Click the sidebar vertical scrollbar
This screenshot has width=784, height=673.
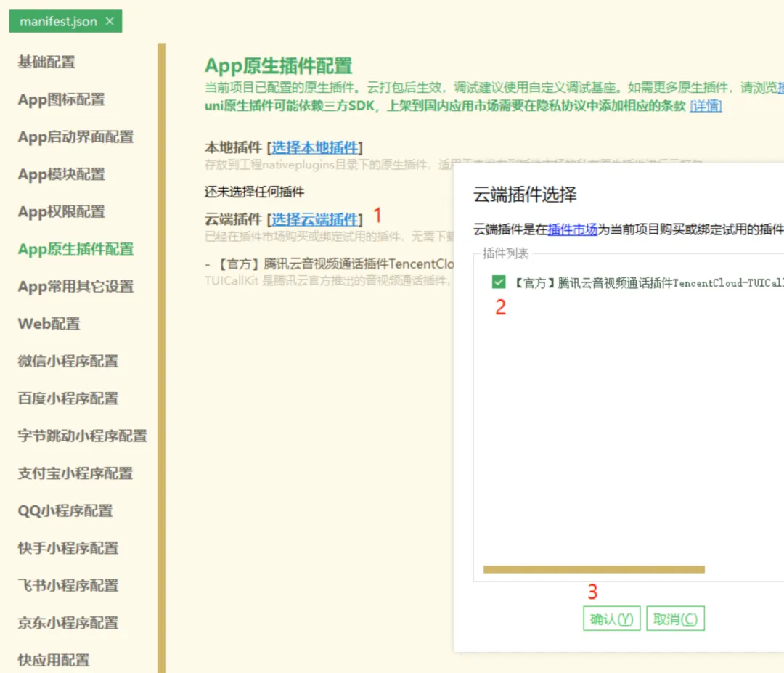click(x=161, y=357)
